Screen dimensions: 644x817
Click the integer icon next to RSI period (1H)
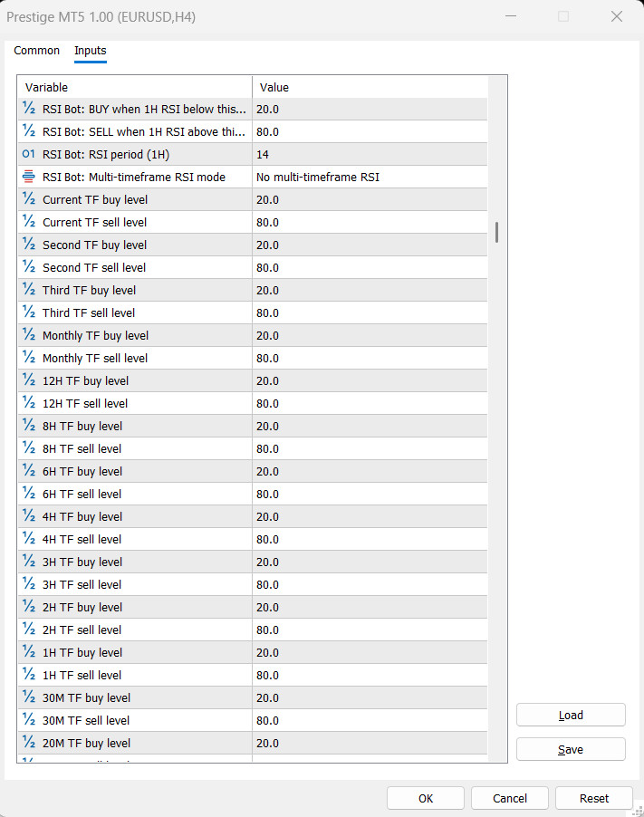click(29, 154)
